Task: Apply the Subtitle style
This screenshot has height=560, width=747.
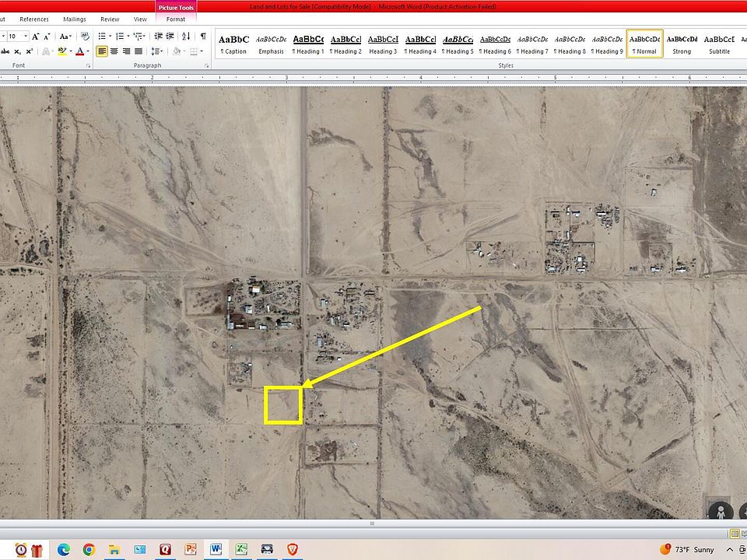Action: tap(719, 44)
